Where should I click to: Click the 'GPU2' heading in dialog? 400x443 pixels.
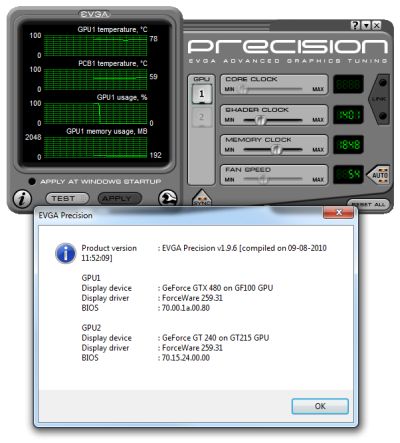[x=91, y=328]
